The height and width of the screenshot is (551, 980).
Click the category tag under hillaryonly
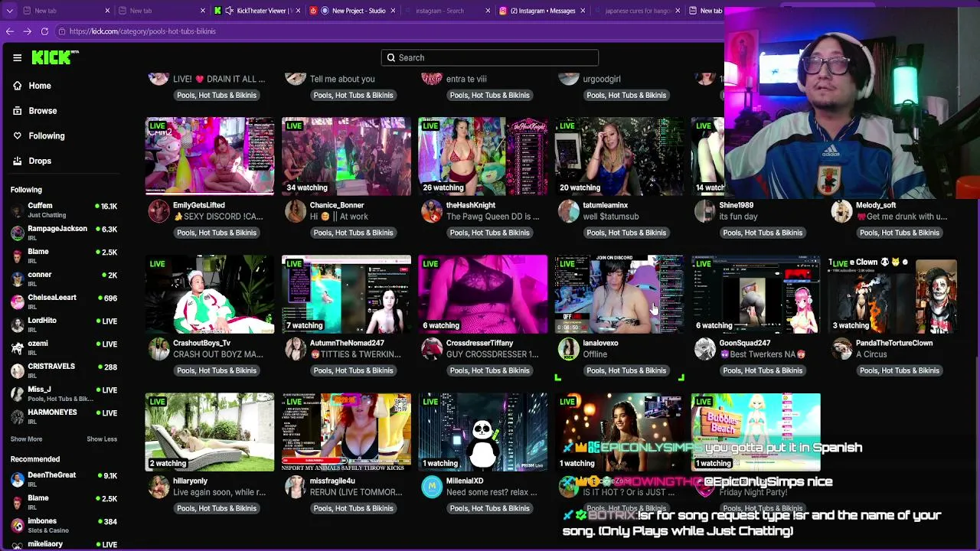(x=217, y=508)
